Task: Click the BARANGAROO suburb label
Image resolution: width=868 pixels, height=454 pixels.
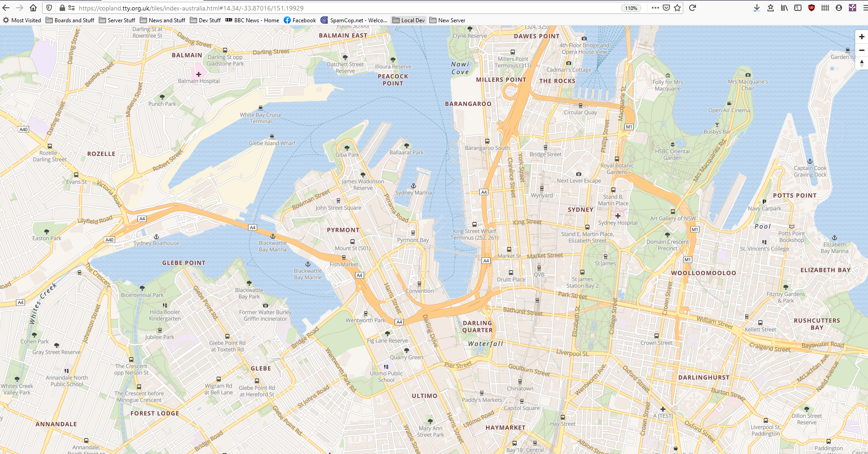Action: point(468,104)
